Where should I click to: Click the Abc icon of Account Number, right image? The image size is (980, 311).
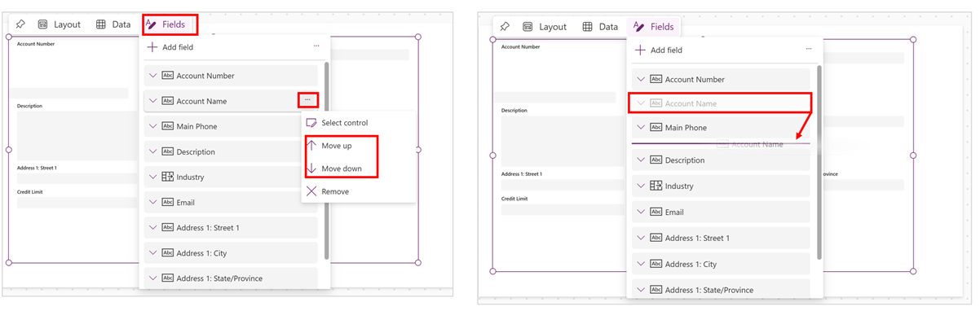point(656,79)
